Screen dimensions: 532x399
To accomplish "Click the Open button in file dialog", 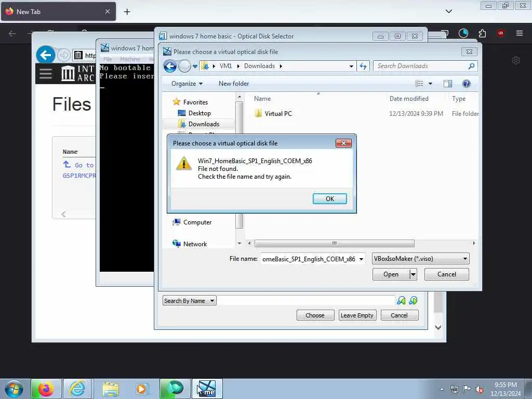I will click(391, 274).
